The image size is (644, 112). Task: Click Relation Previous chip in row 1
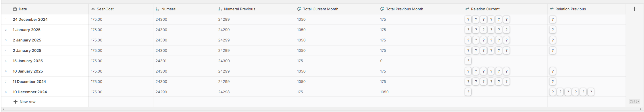553,20
